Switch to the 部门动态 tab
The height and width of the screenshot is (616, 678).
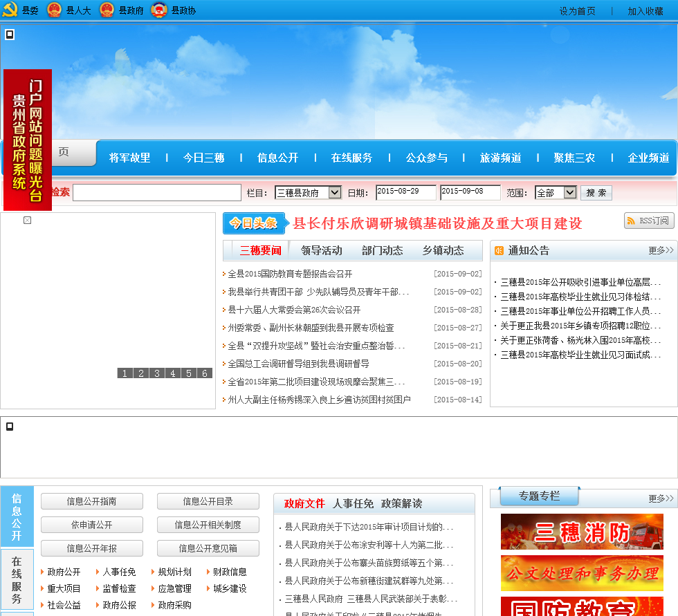pyautogui.click(x=382, y=250)
